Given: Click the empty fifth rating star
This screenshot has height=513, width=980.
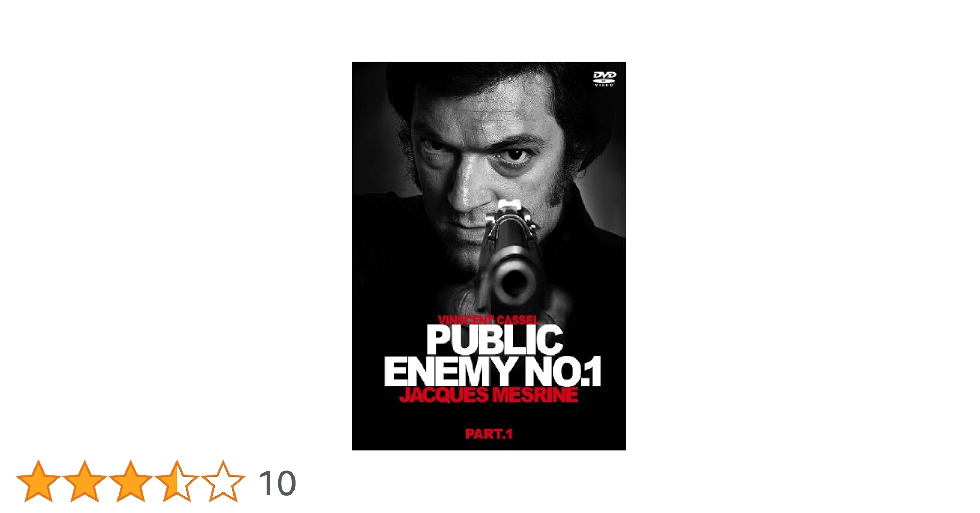Looking at the screenshot, I should [x=223, y=481].
